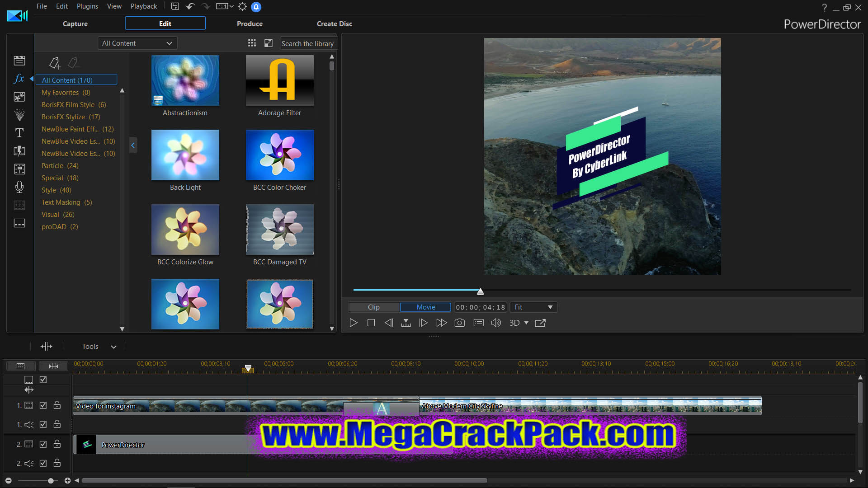Image resolution: width=868 pixels, height=488 pixels.
Task: Select the Particle (24) tag
Action: click(60, 166)
